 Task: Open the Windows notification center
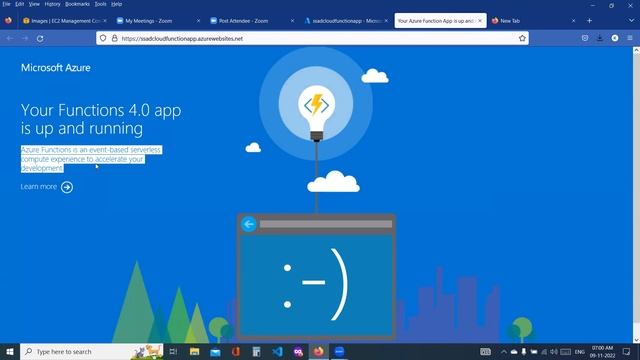pyautogui.click(x=627, y=351)
